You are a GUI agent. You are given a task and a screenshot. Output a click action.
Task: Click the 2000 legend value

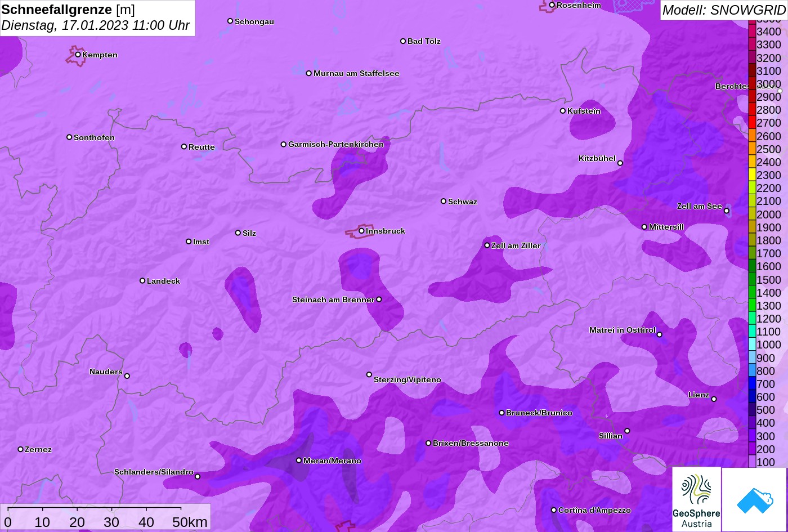(x=769, y=214)
